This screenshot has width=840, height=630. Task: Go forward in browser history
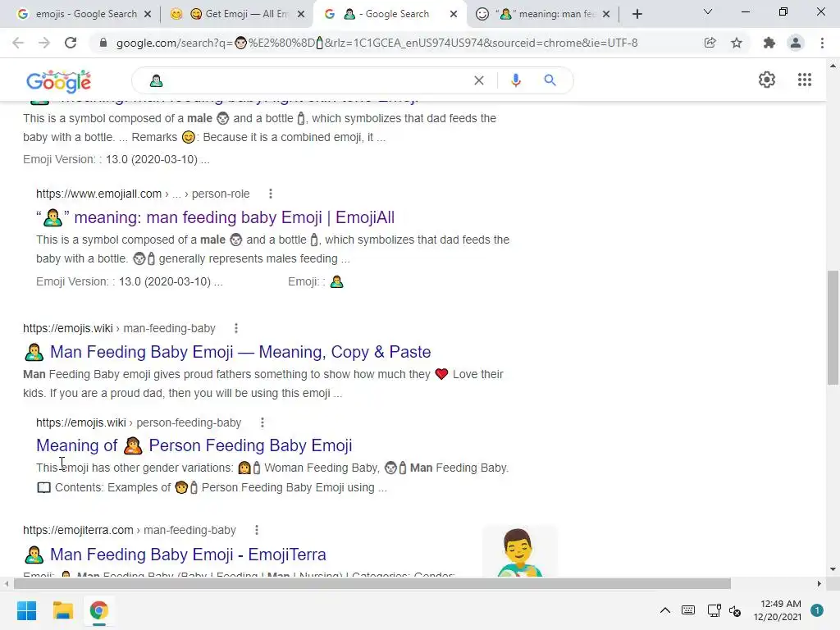[x=44, y=43]
